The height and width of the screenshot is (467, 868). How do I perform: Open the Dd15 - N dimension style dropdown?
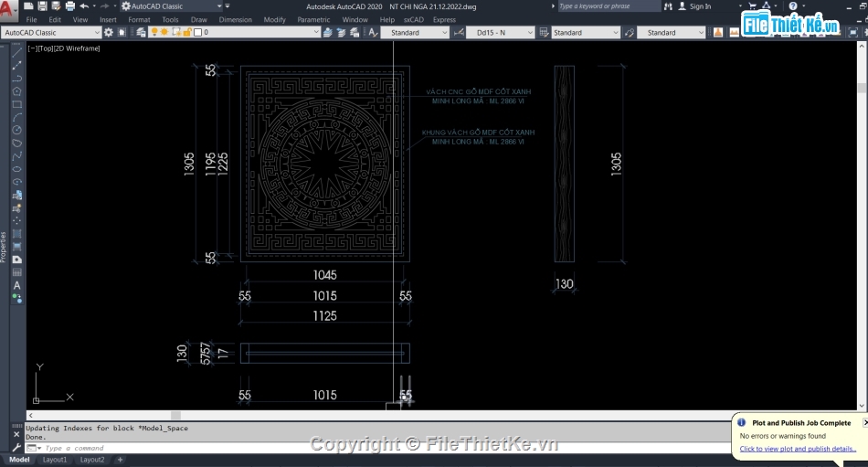click(530, 32)
